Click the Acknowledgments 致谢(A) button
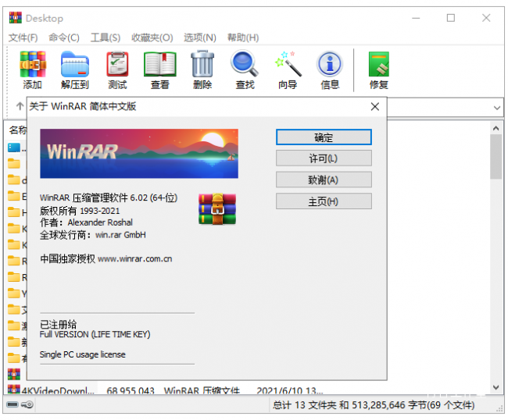The image size is (508, 420). [x=324, y=180]
